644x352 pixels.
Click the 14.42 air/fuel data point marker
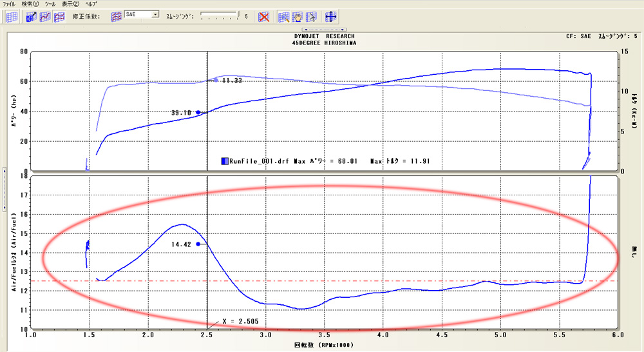click(x=198, y=244)
